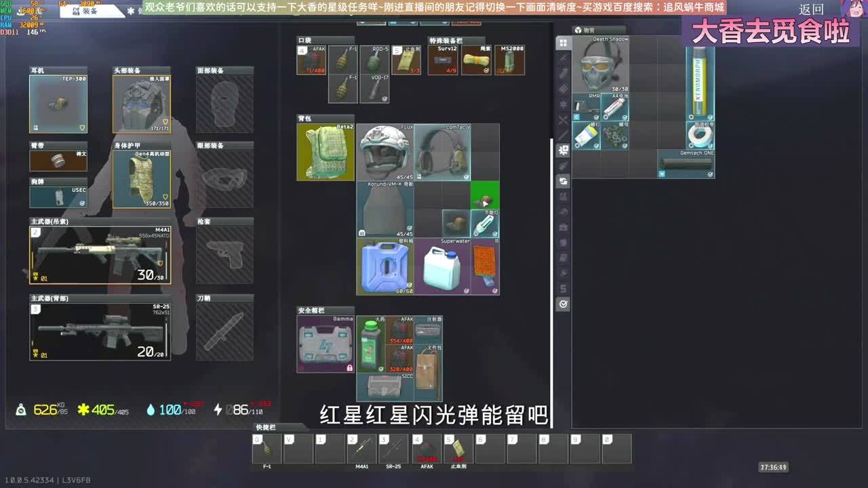Select the rope item in special slots
868x488 pixels.
click(477, 60)
